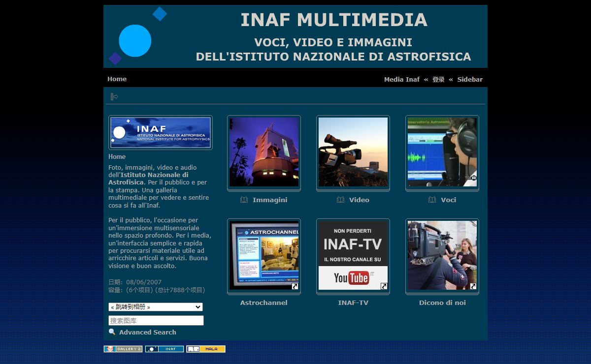Open the Dicono di noi link
This screenshot has height=364, width=591.
point(442,303)
